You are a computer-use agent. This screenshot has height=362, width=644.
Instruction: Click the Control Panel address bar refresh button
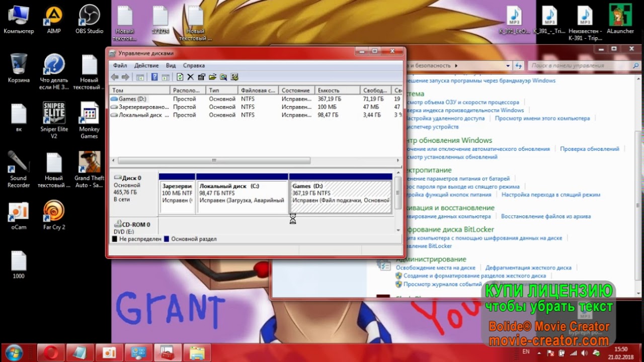pos(518,65)
